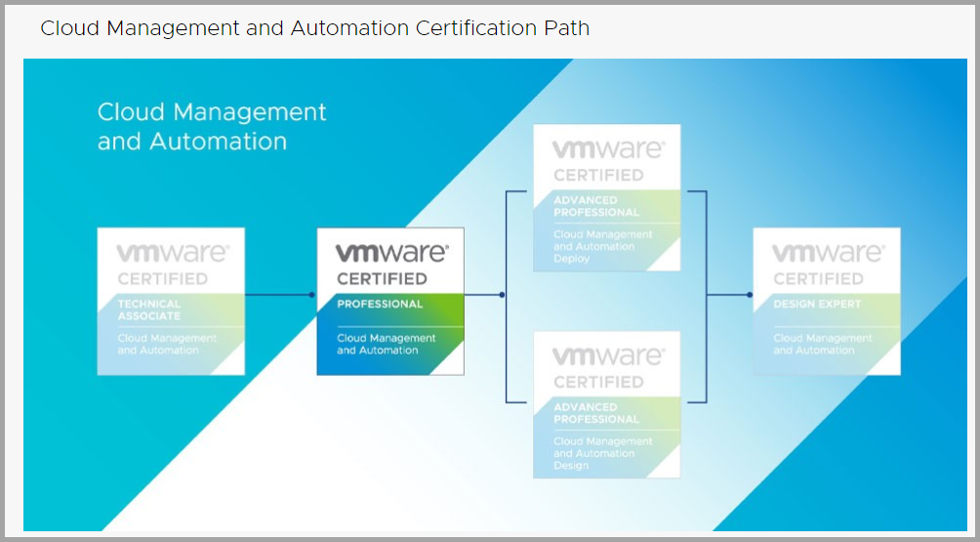Click 'DESIGN EXPERT' label on last badge
Viewport: 980px width, 542px height.
pos(817,305)
